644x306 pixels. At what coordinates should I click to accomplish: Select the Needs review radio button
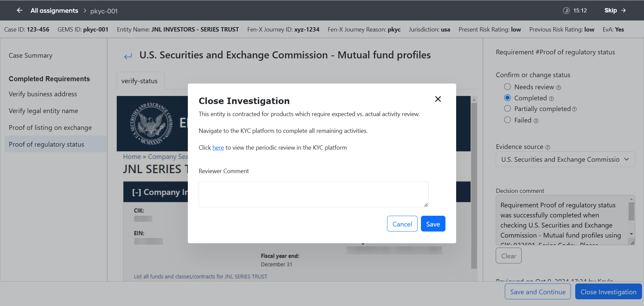[x=507, y=87]
